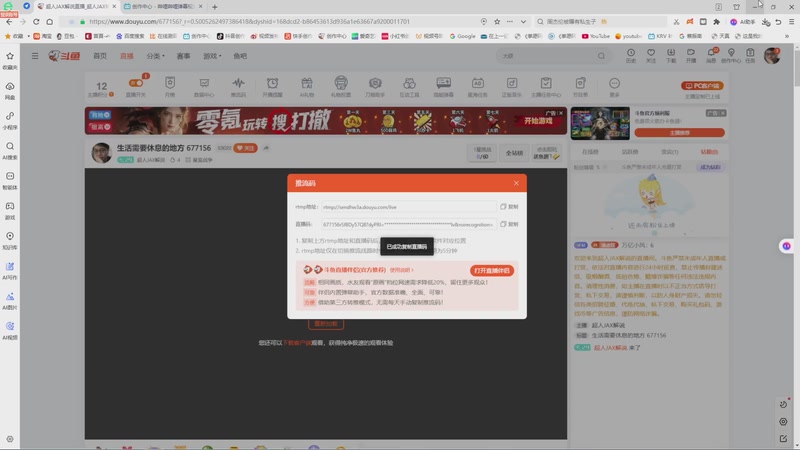Screen dimensions: 800x450
Task: Open the 月榜 badge icon in toolbar
Action: 170,87
